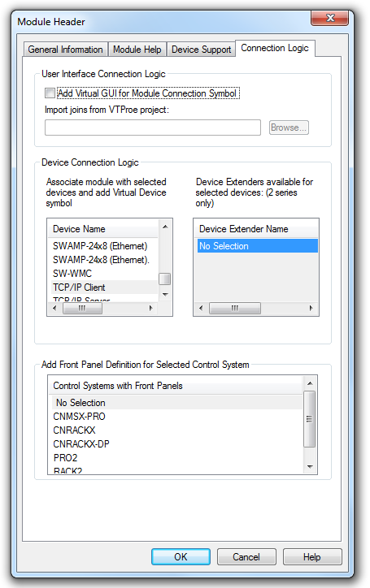Click the Device Extender list scroll left arrow
This screenshot has width=370, height=588.
(x=201, y=309)
